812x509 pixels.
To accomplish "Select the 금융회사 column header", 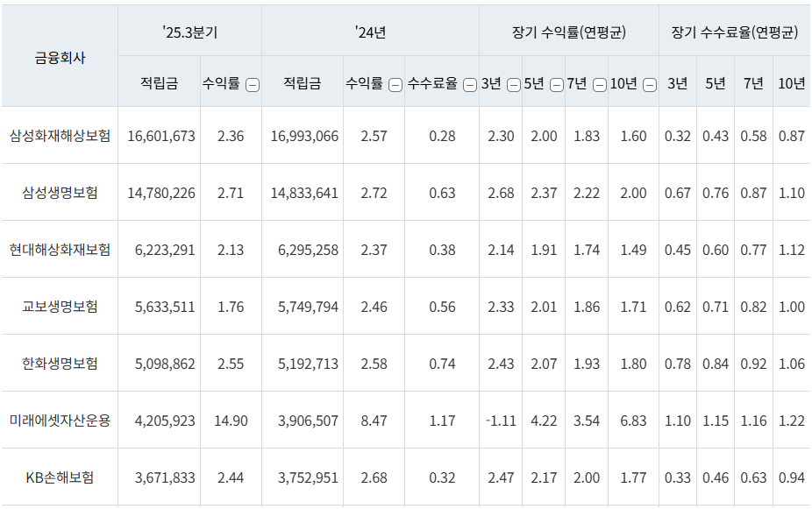I will coord(61,58).
